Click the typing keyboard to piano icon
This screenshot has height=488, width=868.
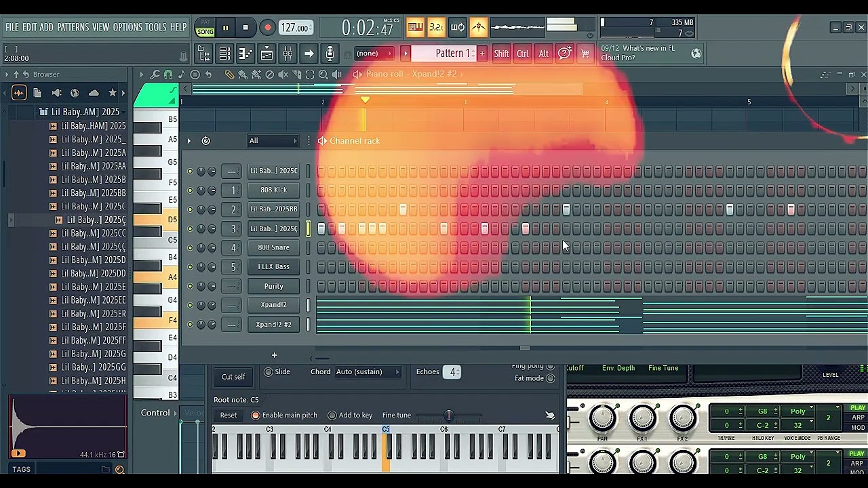[415, 28]
